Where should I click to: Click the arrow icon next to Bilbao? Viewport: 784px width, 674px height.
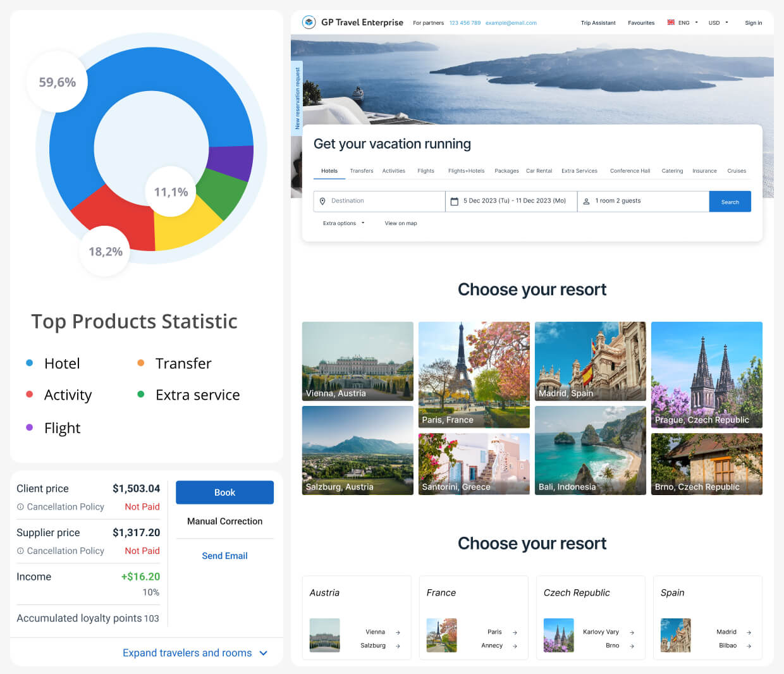749,646
